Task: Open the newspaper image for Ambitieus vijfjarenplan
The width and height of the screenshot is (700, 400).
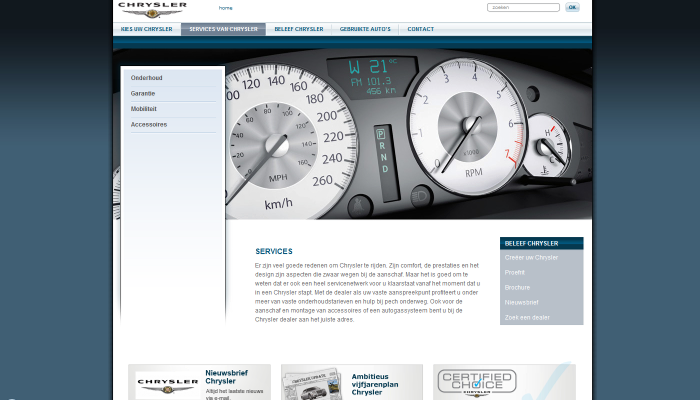Action: click(x=312, y=385)
